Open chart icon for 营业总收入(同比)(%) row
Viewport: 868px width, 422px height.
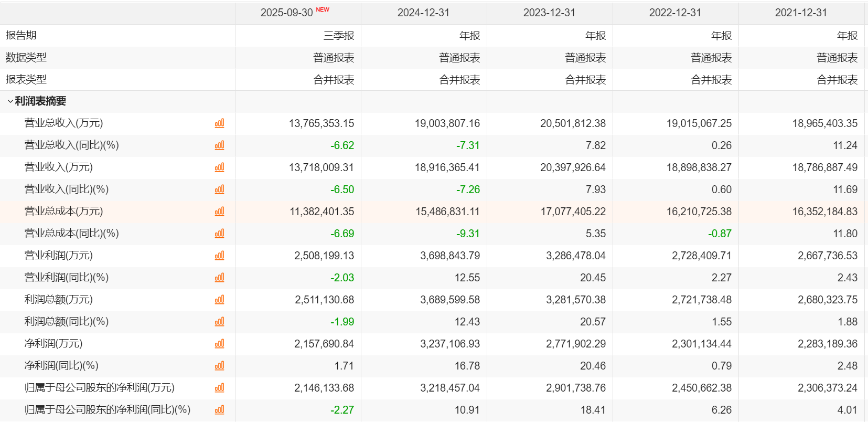tap(219, 145)
